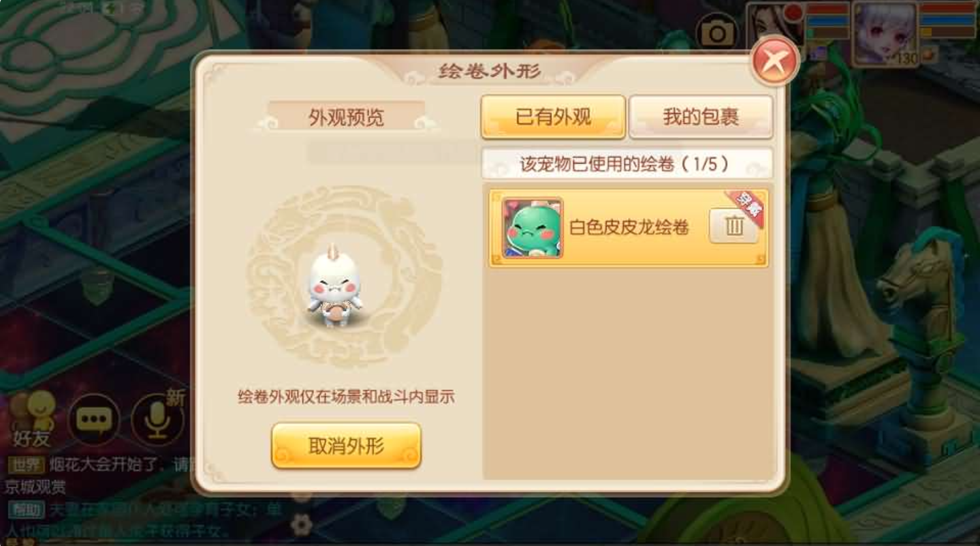Click the 外观预览 header label

(x=346, y=117)
